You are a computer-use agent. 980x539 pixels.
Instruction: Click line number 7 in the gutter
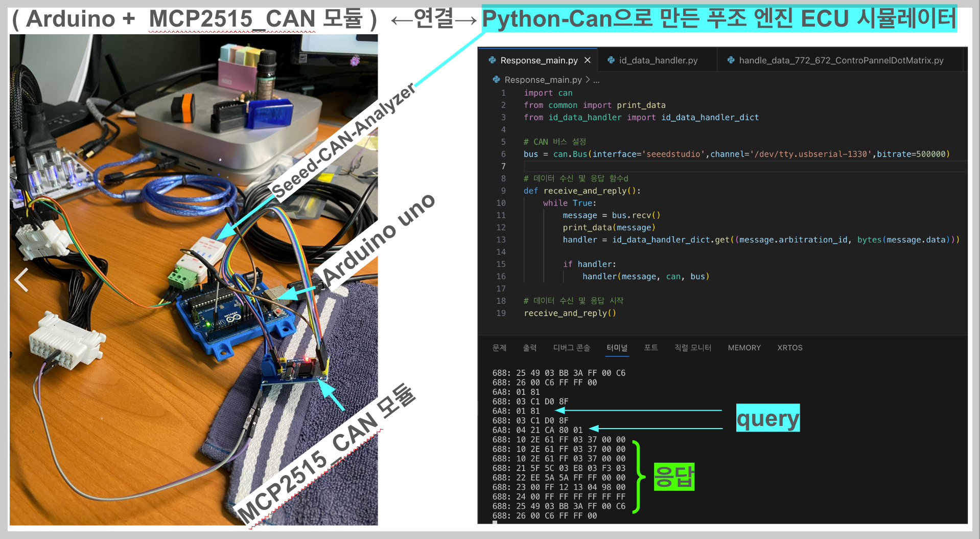coord(503,166)
